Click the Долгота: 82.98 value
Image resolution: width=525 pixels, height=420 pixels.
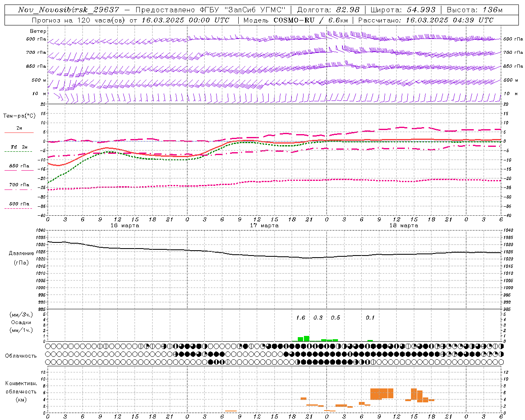(x=328, y=10)
